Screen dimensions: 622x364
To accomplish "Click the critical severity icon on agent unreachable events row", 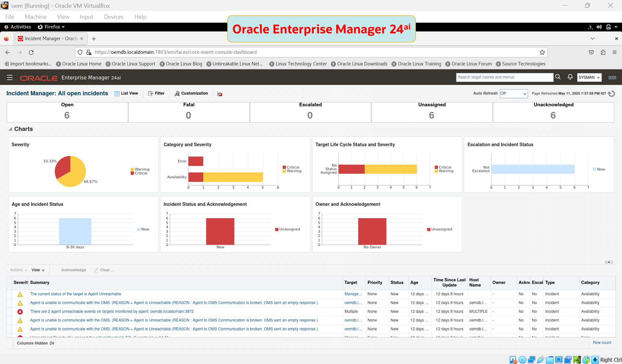I will point(20,312).
